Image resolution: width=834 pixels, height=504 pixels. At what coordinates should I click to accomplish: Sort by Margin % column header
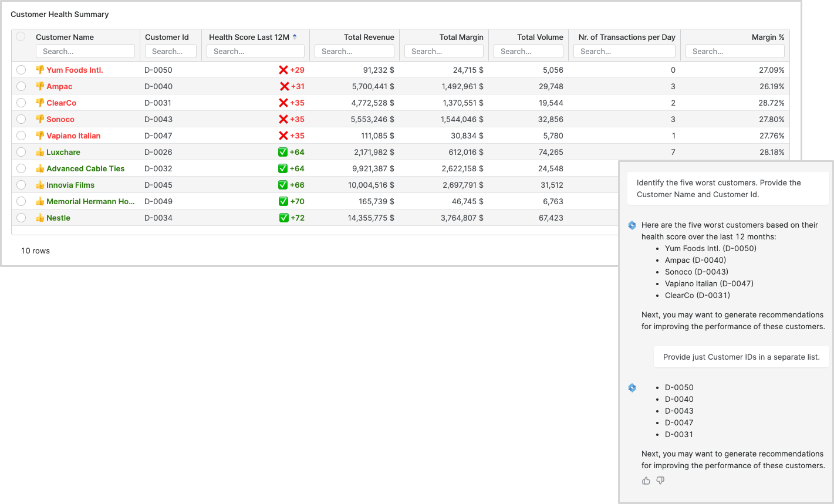click(768, 37)
